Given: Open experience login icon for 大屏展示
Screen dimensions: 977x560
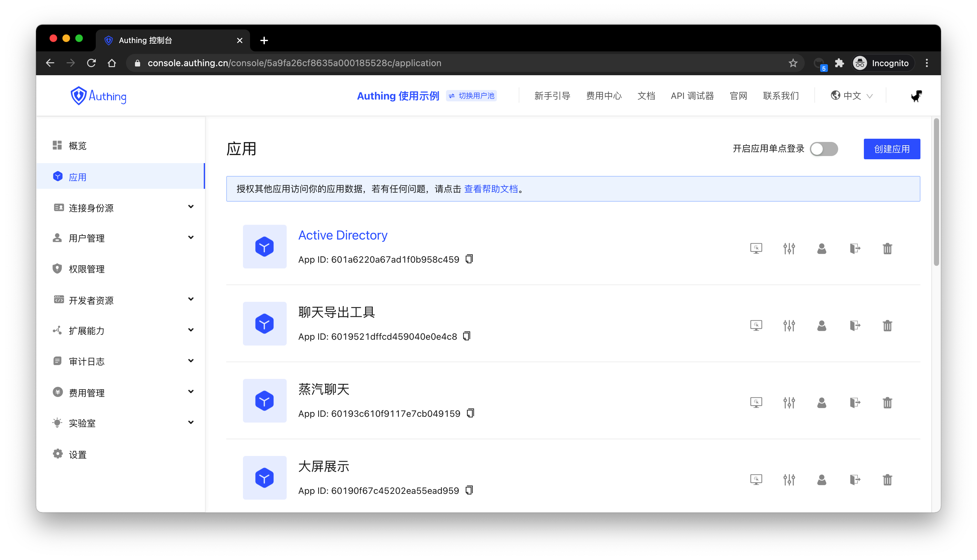Looking at the screenshot, I should 756,480.
